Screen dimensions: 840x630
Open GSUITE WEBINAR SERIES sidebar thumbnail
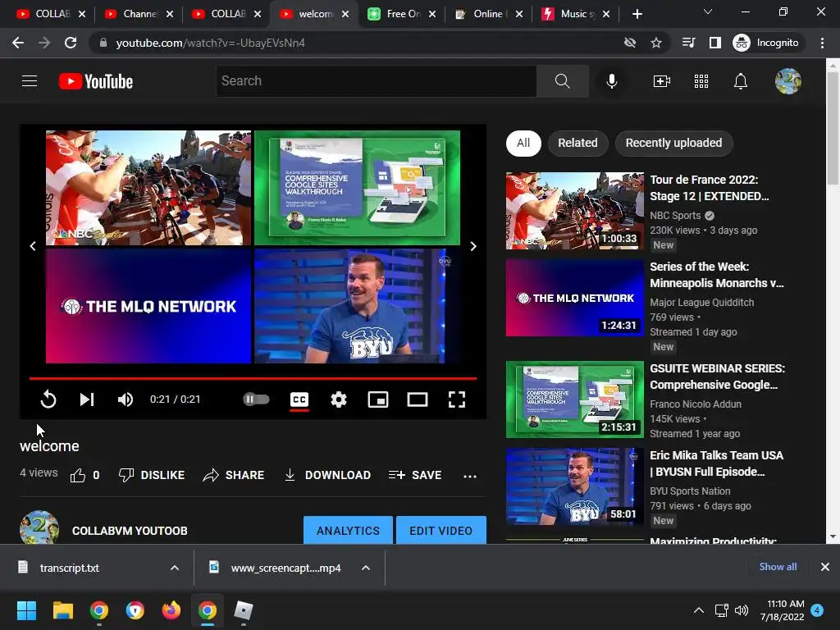click(x=575, y=399)
